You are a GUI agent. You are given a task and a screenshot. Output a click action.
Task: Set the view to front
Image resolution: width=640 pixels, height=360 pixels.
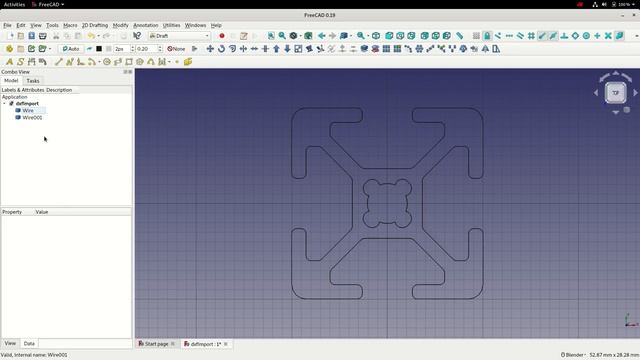pyautogui.click(x=389, y=36)
